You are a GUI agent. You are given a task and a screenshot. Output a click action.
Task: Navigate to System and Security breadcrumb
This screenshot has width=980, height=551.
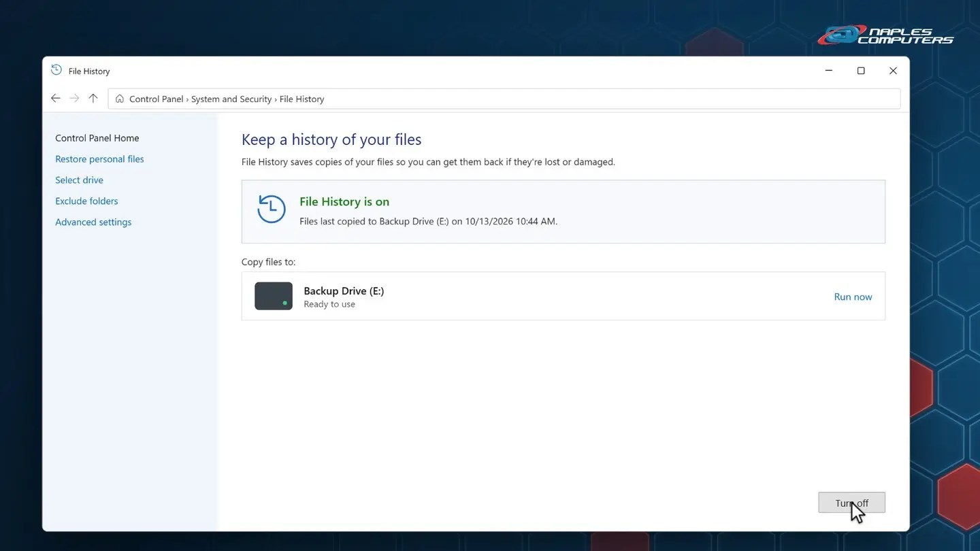[231, 99]
